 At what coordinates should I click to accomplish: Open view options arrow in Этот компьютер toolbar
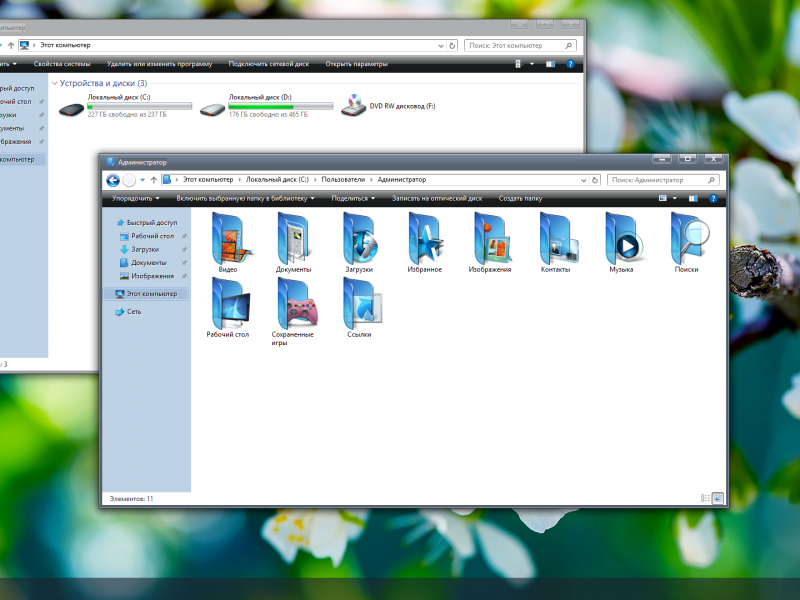pyautogui.click(x=532, y=64)
